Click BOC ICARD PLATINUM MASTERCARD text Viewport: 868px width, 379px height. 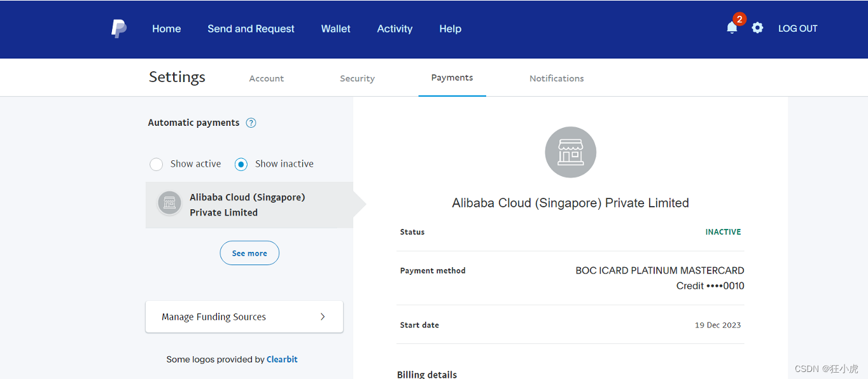(x=660, y=271)
